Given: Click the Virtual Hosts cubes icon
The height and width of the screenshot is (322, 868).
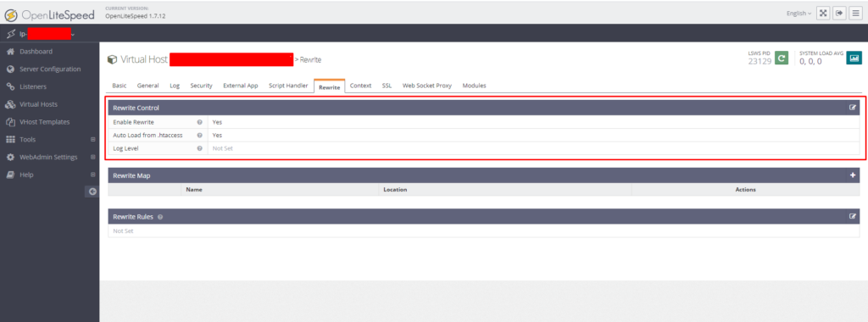Looking at the screenshot, I should pos(9,104).
